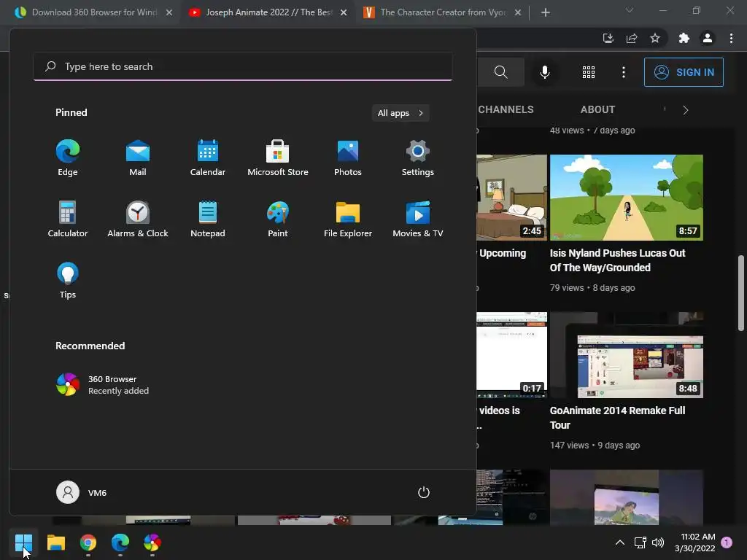Open File Explorer from the taskbar
This screenshot has height=560, width=747.
pyautogui.click(x=55, y=542)
